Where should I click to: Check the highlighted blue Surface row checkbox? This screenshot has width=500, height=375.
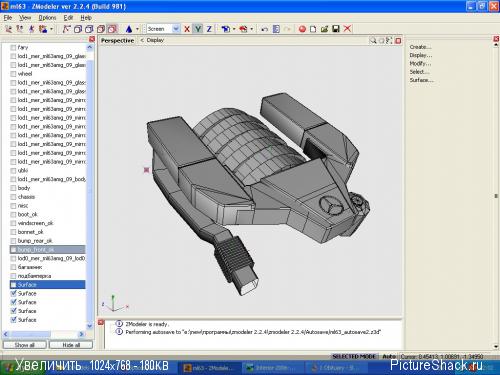tap(13, 285)
